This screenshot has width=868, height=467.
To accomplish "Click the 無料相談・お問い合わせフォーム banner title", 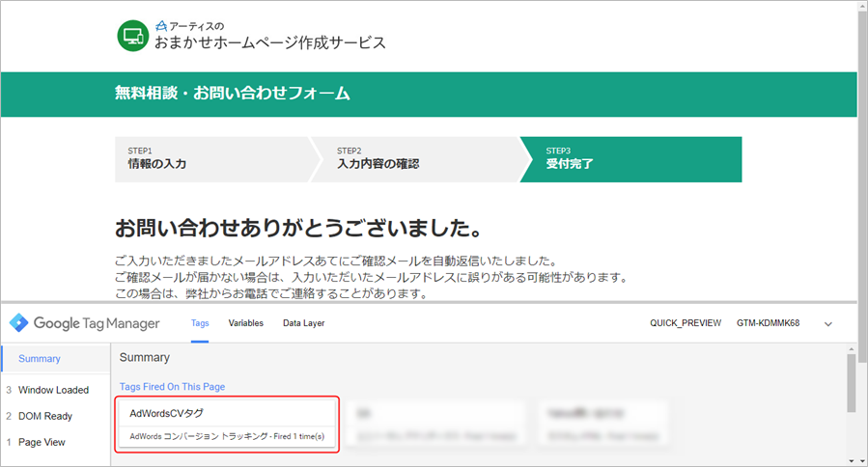I will tap(233, 93).
